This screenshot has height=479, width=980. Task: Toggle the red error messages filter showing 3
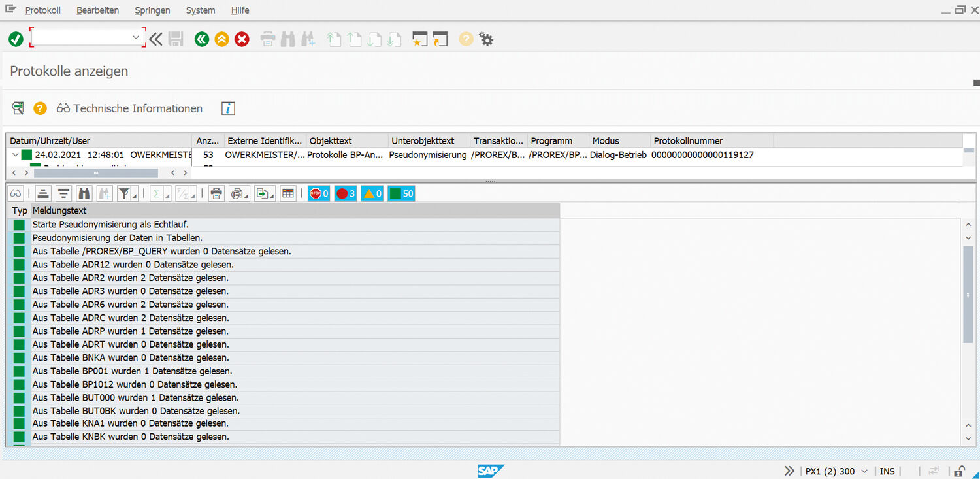click(x=345, y=193)
